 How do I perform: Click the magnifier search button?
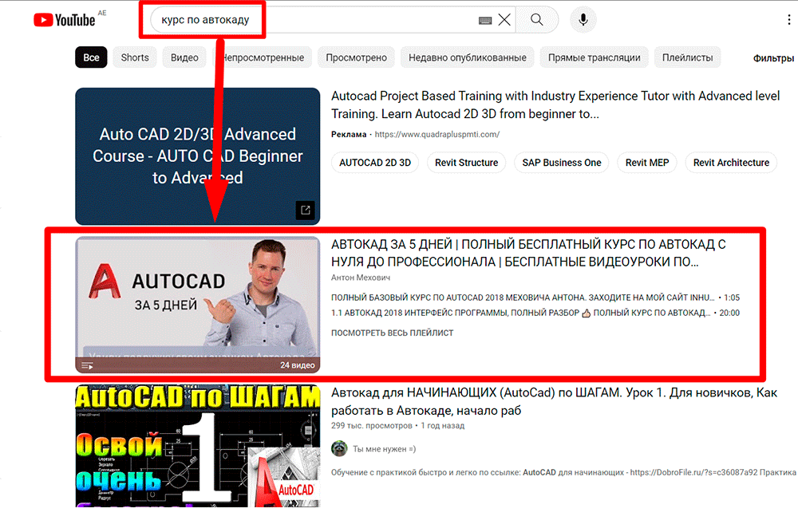536,20
